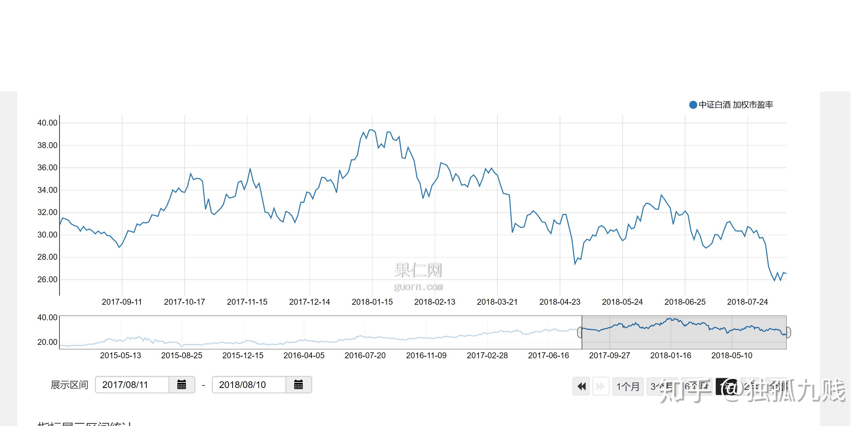Screen dimensions: 868x426
Task: Grab the right handle of the range navigator
Action: pyautogui.click(x=789, y=333)
